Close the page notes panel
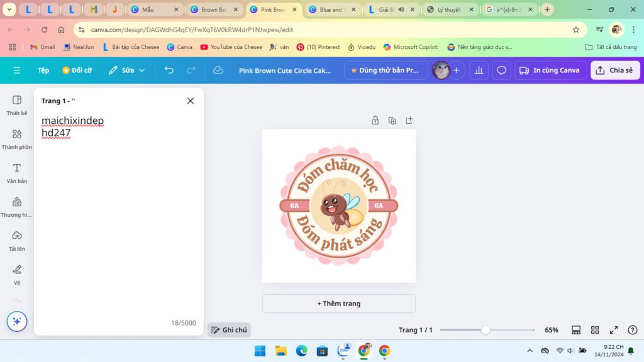Image resolution: width=644 pixels, height=362 pixels. tap(190, 101)
